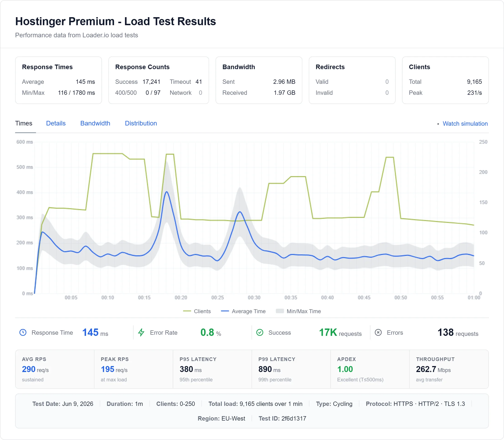504x440 pixels.
Task: Click the 17K requests Success figure
Action: point(340,332)
